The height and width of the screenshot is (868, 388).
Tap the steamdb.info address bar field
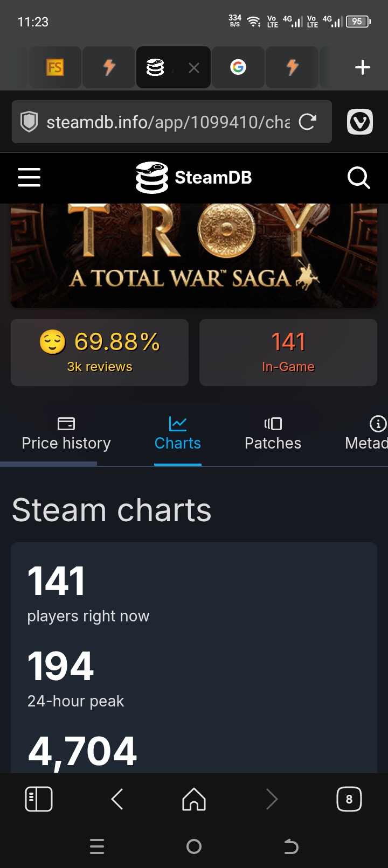tap(167, 122)
